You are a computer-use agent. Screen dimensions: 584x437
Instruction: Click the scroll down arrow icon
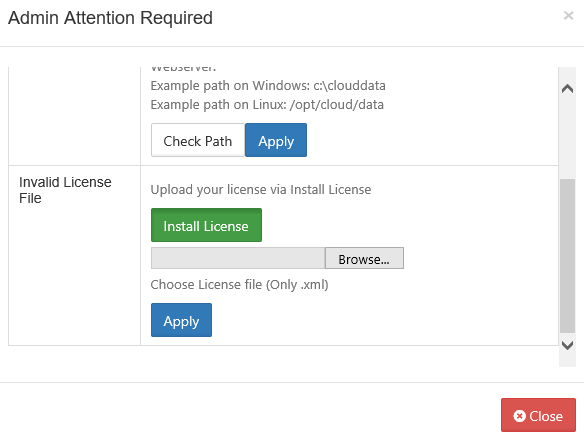point(567,346)
